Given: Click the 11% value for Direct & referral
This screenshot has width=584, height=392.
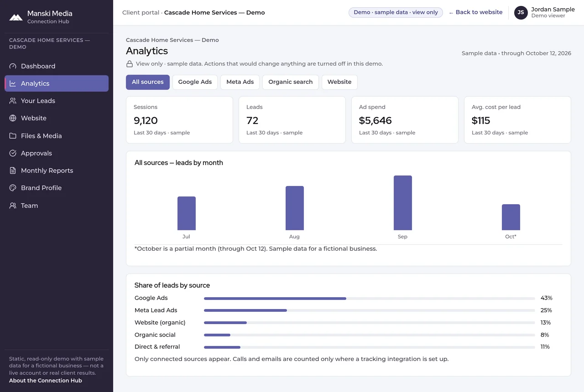Looking at the screenshot, I should [545, 347].
